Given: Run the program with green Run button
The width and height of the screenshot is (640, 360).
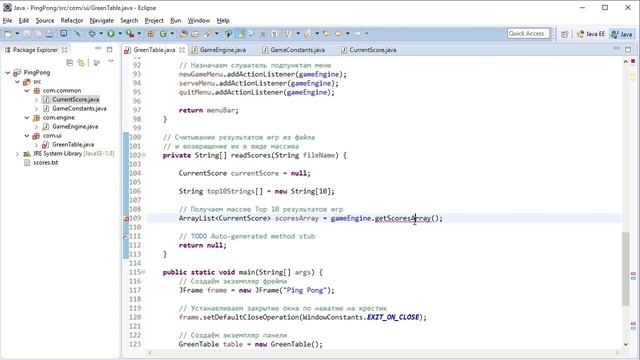Looking at the screenshot, I should click(x=111, y=34).
